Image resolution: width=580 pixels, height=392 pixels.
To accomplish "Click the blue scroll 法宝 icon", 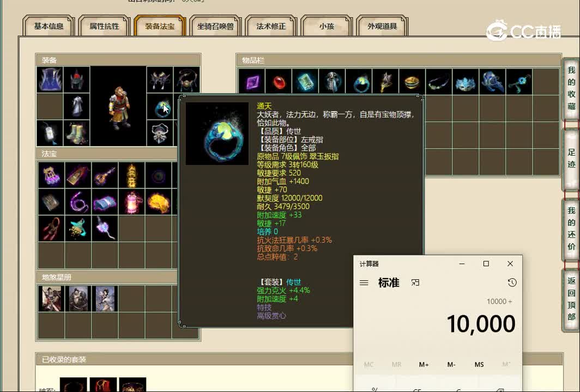I will (105, 202).
